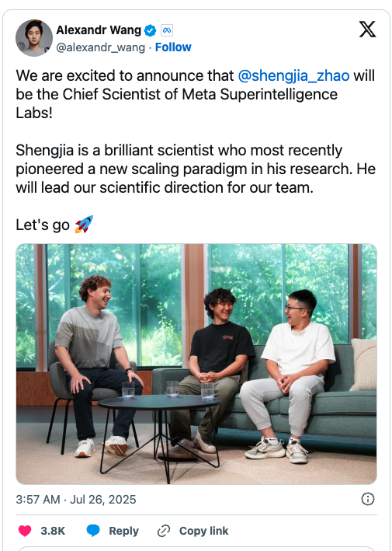Click the Meta affiliate badge icon
Viewport: 392px width, 551px height.
167,30
